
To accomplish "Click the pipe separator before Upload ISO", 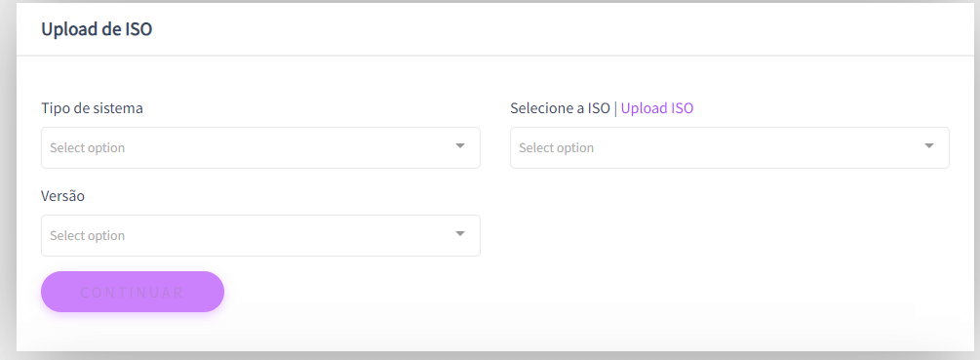I will pos(615,108).
